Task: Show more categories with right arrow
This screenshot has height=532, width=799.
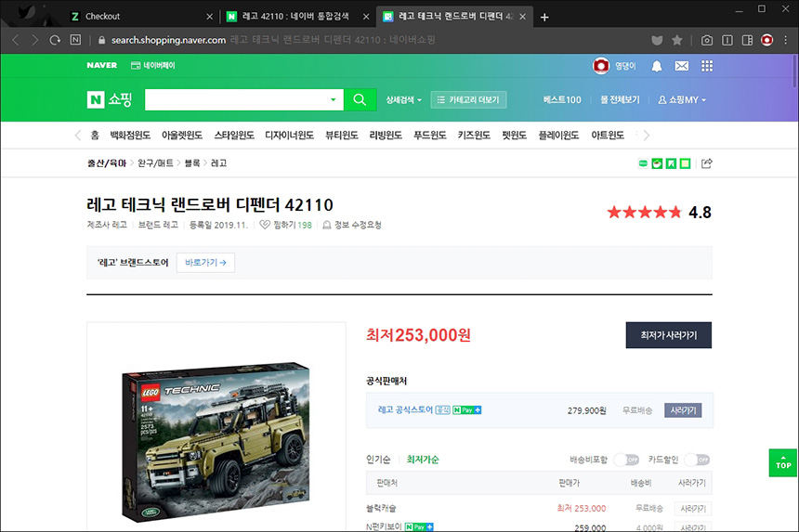Action: point(646,136)
